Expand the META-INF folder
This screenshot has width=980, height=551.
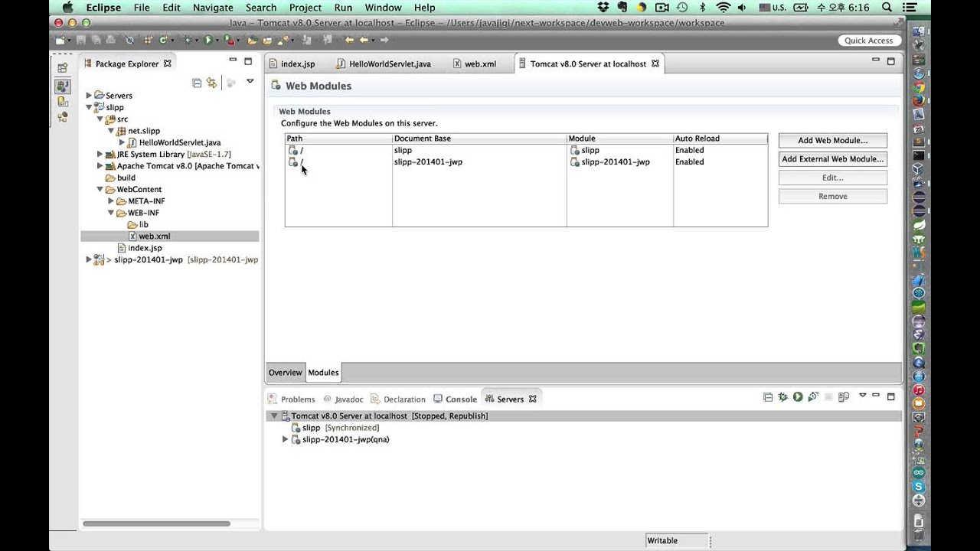pyautogui.click(x=111, y=201)
